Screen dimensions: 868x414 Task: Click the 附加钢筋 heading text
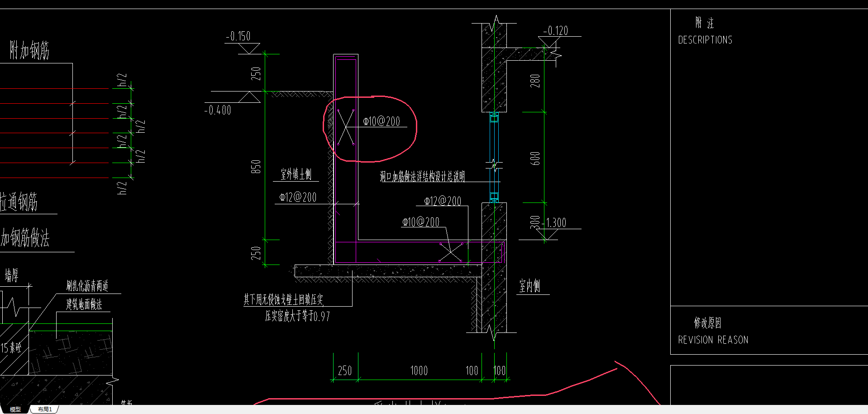pos(30,50)
